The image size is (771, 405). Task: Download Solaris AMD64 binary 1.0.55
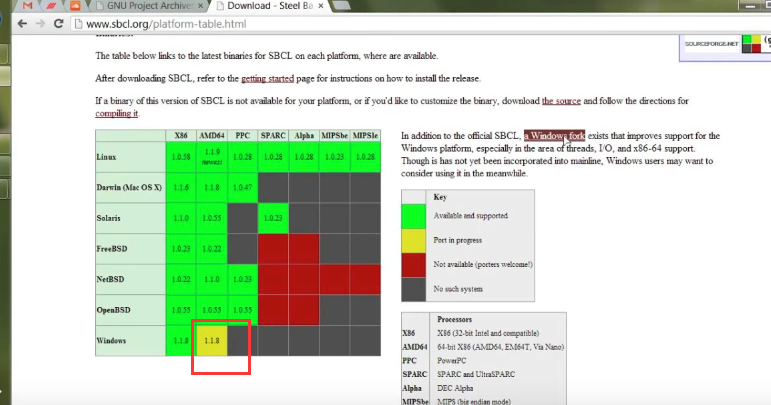[x=212, y=218]
